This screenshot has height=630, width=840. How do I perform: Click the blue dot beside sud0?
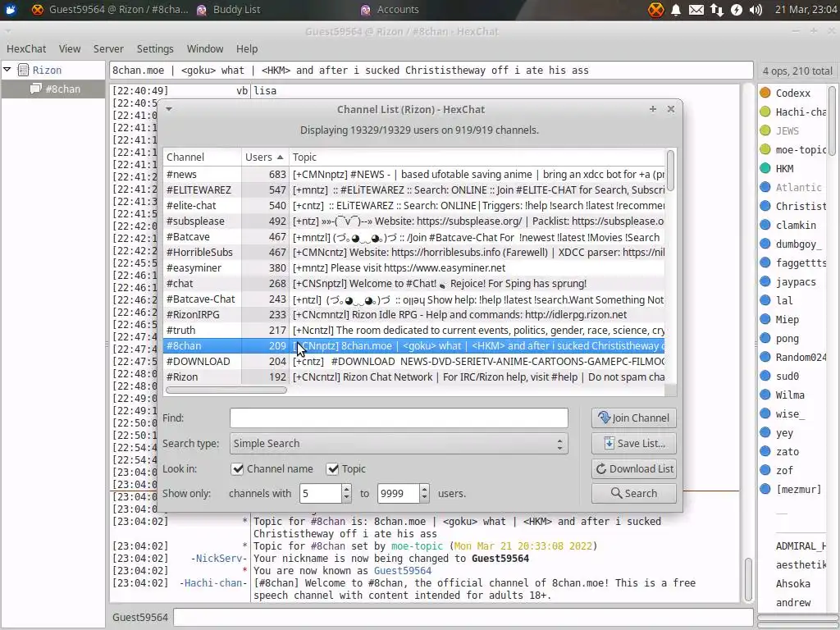[x=765, y=376]
